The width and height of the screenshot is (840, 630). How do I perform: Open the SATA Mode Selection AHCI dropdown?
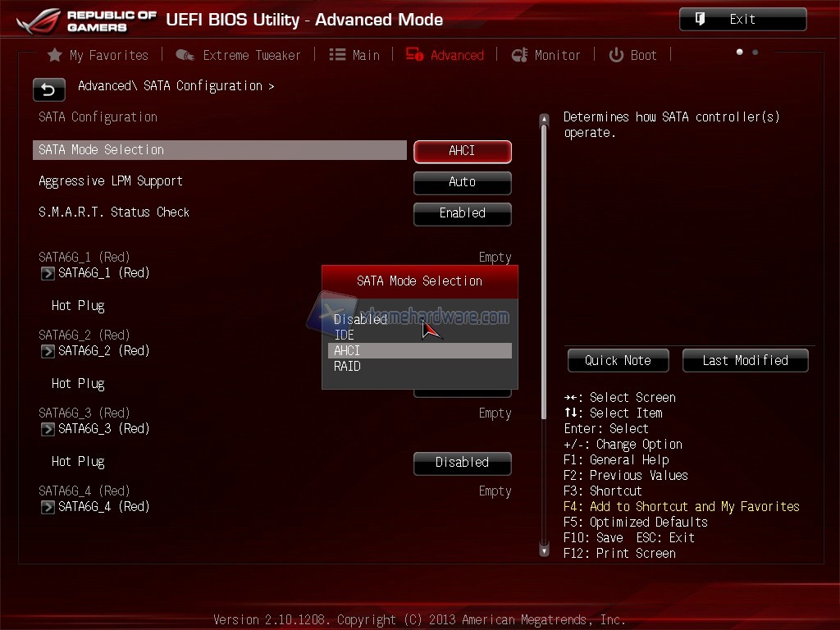point(462,151)
